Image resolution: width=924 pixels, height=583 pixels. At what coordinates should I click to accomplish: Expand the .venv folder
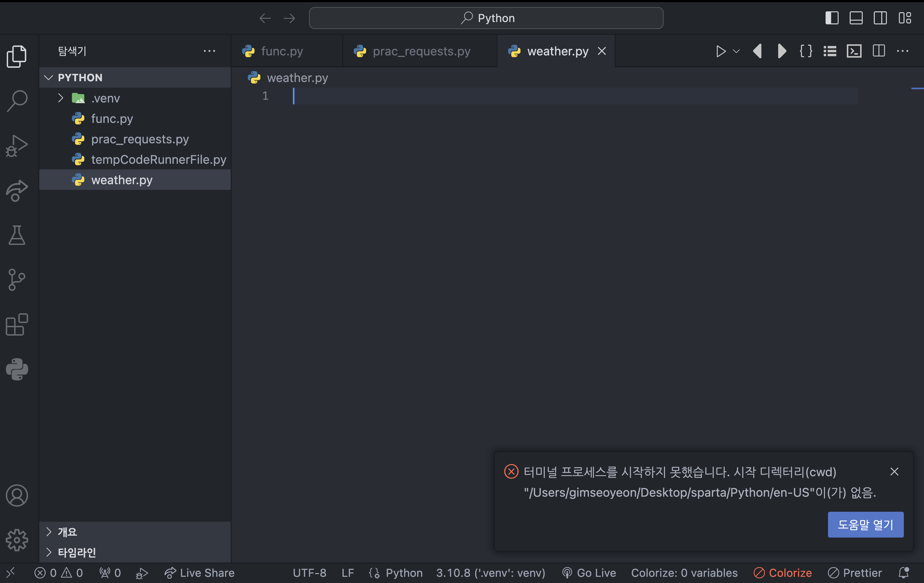point(135,98)
